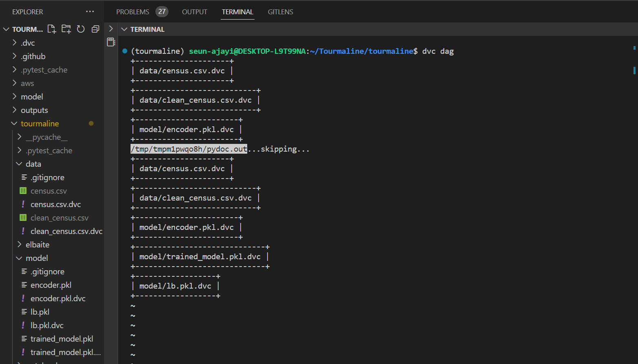
Task: Open the GITLENS tab
Action: pos(280,12)
